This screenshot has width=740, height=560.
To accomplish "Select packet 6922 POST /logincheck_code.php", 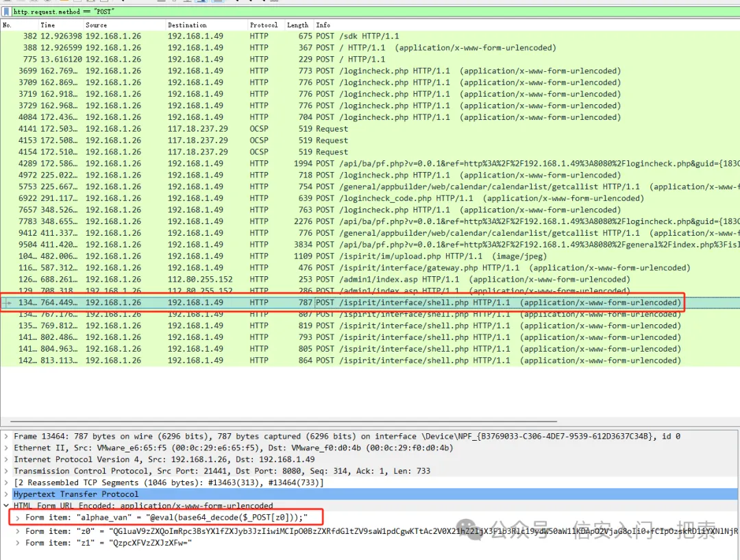I will [370, 198].
